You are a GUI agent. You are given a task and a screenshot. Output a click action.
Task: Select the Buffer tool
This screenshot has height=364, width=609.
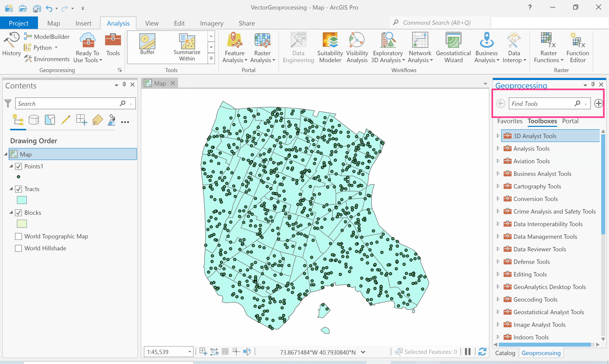147,47
